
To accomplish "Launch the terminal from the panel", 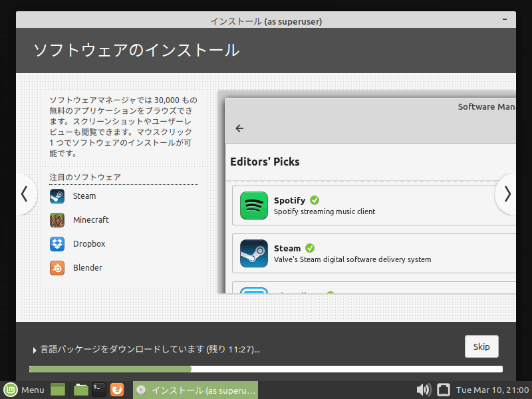I will 98,390.
